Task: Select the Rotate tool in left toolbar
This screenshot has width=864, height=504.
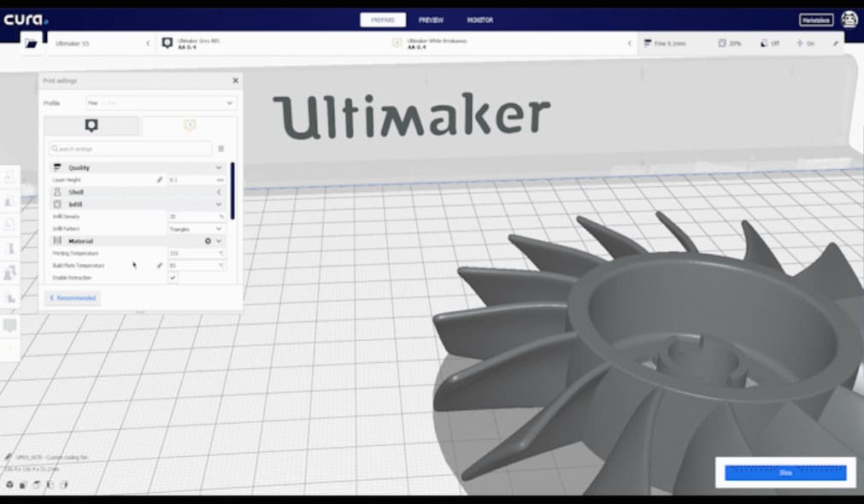Action: (9, 225)
